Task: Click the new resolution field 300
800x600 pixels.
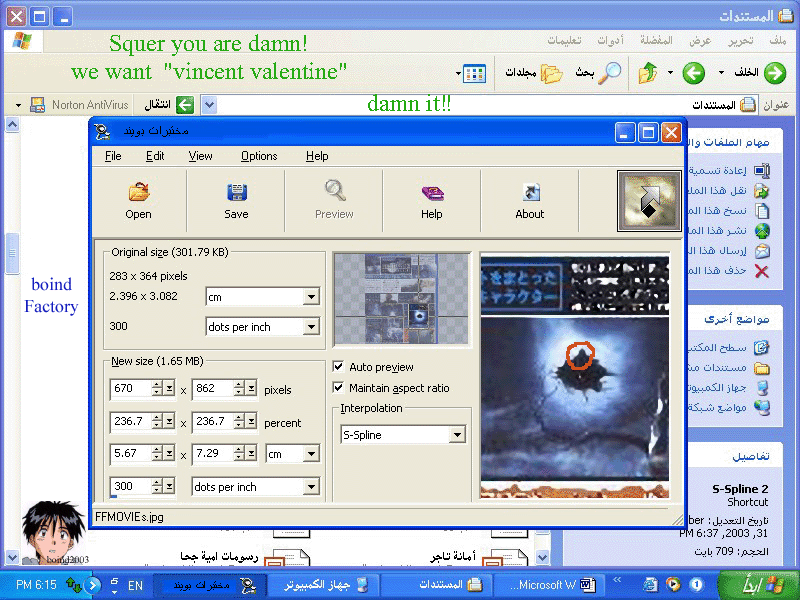Action: (x=131, y=486)
